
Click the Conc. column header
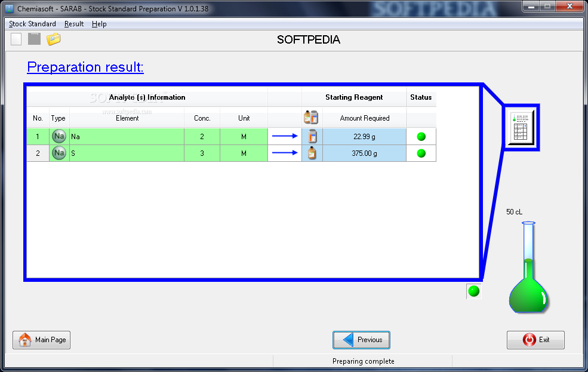click(202, 118)
